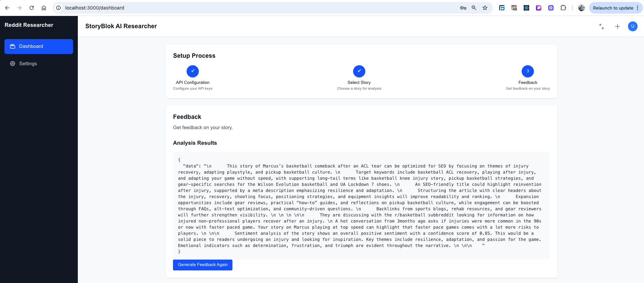The image size is (644, 283).
Task: Open the CSS viewer extension icon
Action: 514,8
